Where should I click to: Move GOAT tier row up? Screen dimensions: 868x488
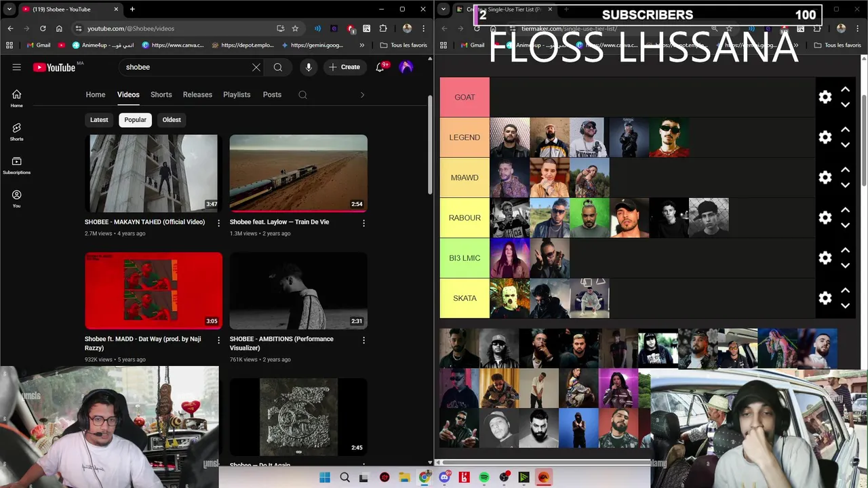pyautogui.click(x=845, y=89)
